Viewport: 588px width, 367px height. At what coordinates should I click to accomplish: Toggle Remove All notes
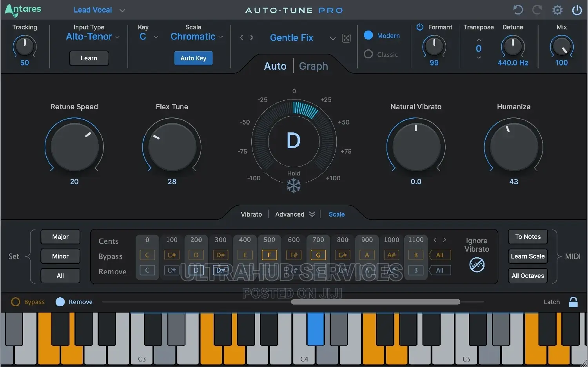pos(439,270)
